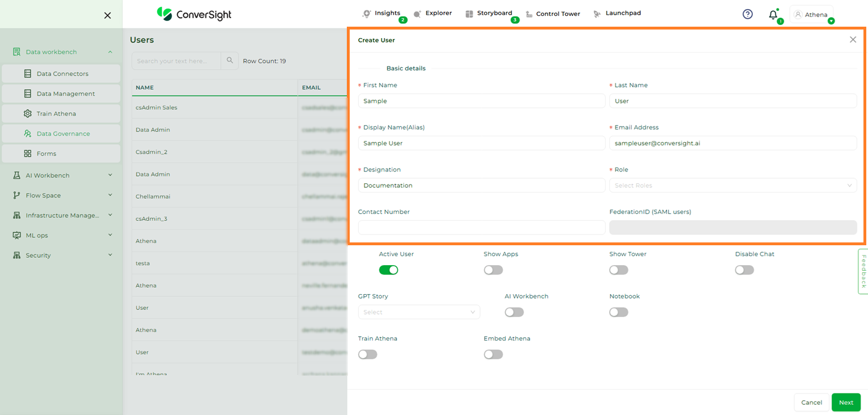Viewport: 868px width, 415px height.
Task: Click the Cancel button
Action: 811,403
